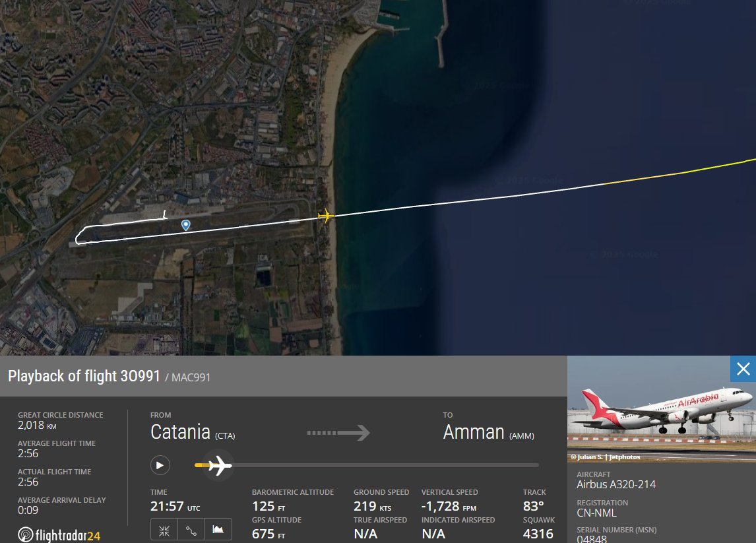Click the CN-NML registration value
The height and width of the screenshot is (543, 756).
(x=596, y=513)
